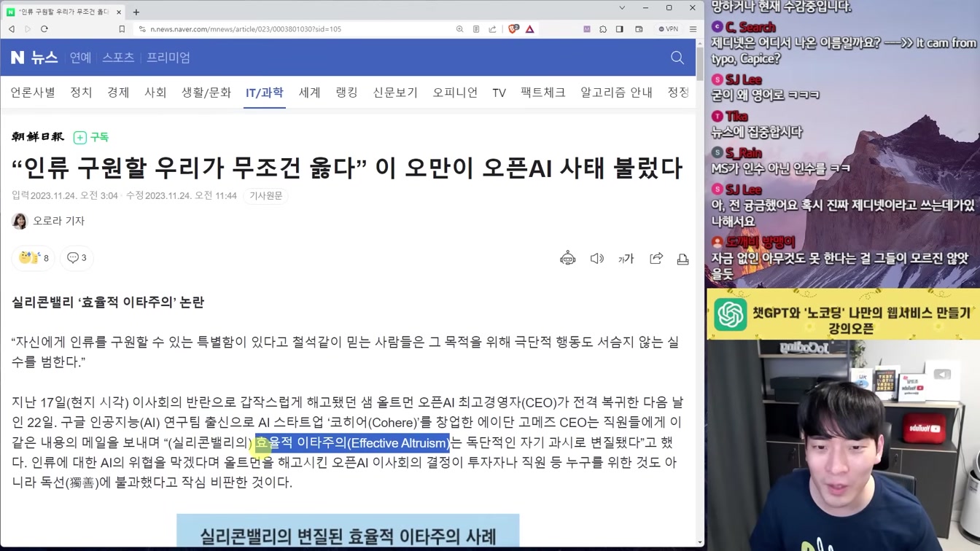Toggle the browser sidebar panel icon
Viewport: 980px width, 551px height.
620,29
